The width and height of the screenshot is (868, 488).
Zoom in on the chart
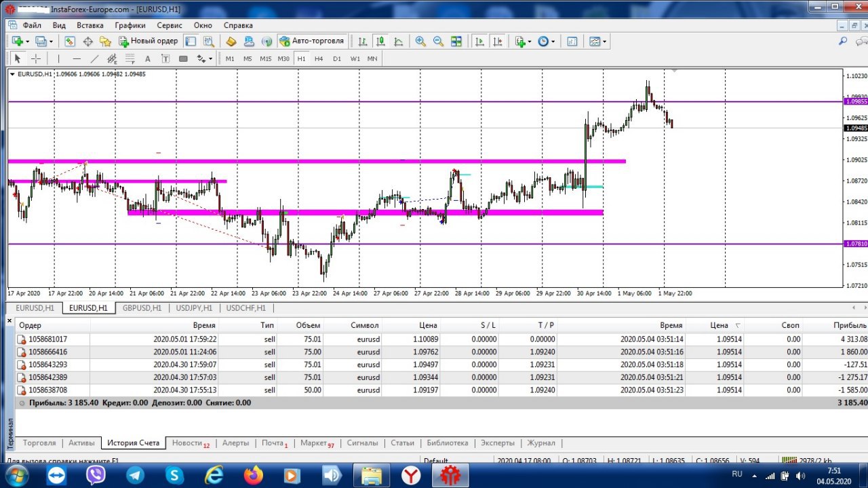pyautogui.click(x=420, y=41)
